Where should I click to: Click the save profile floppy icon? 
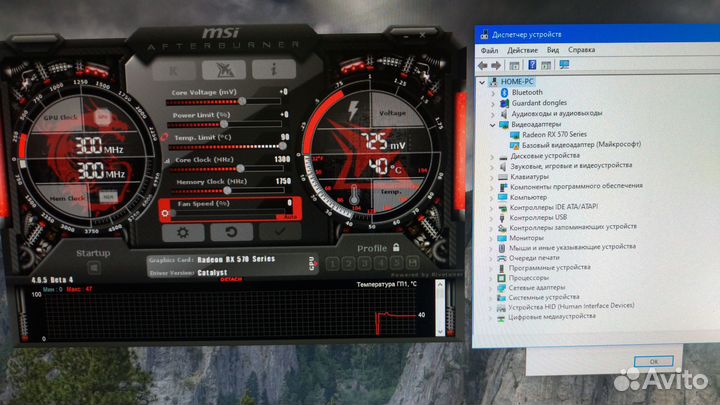(412, 263)
